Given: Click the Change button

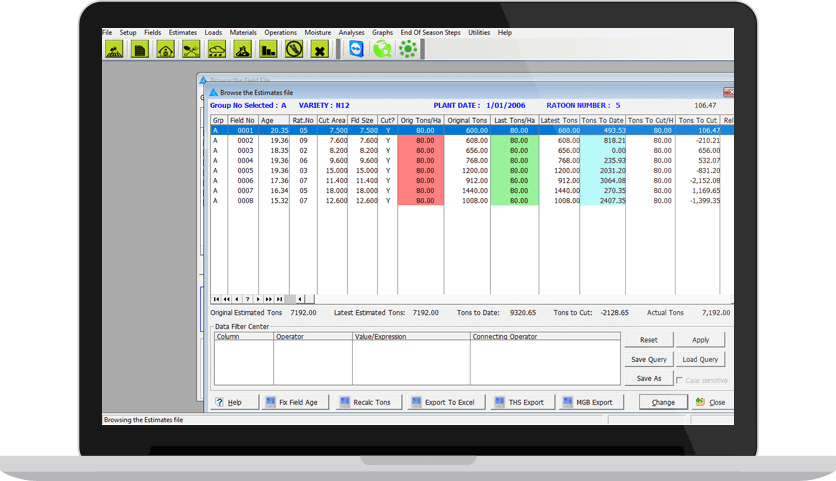Looking at the screenshot, I should [x=663, y=402].
